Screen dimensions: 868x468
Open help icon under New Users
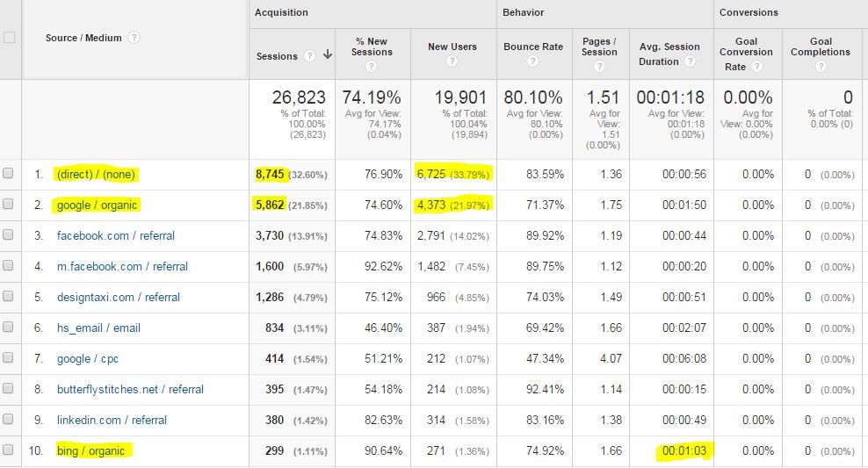pos(452,61)
